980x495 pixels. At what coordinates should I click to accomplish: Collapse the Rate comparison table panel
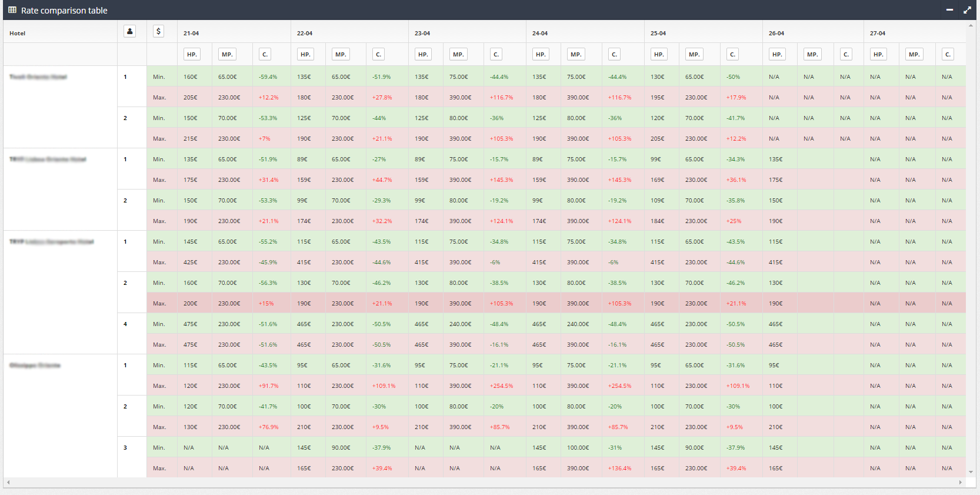tap(949, 10)
